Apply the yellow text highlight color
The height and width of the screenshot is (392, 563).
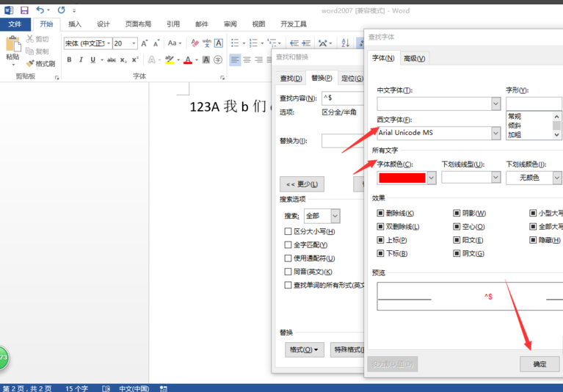point(170,60)
